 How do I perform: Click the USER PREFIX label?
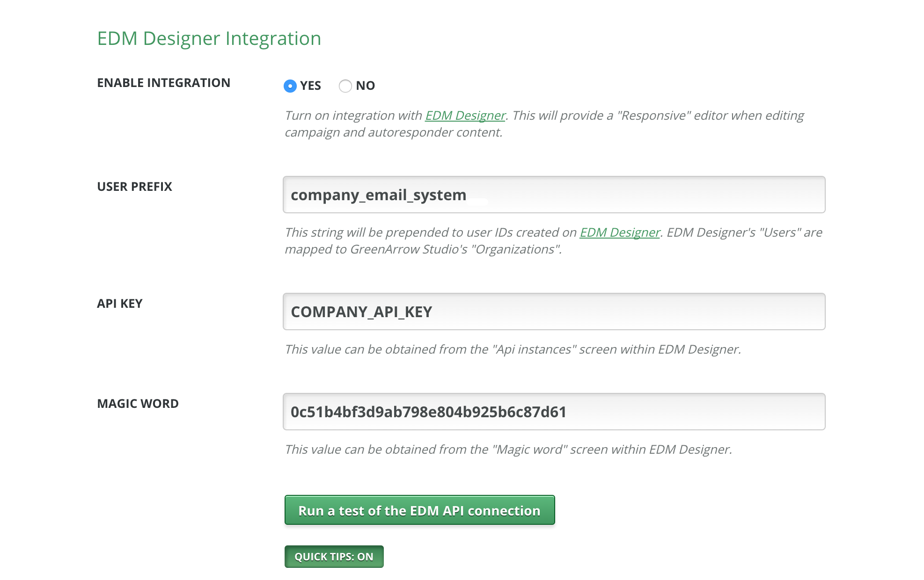pyautogui.click(x=134, y=186)
